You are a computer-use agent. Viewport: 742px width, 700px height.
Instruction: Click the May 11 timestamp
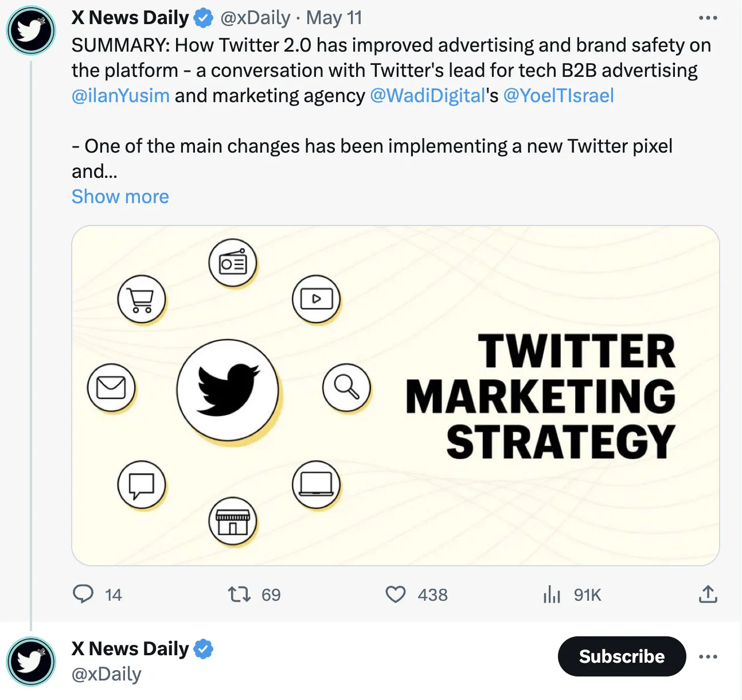(334, 18)
